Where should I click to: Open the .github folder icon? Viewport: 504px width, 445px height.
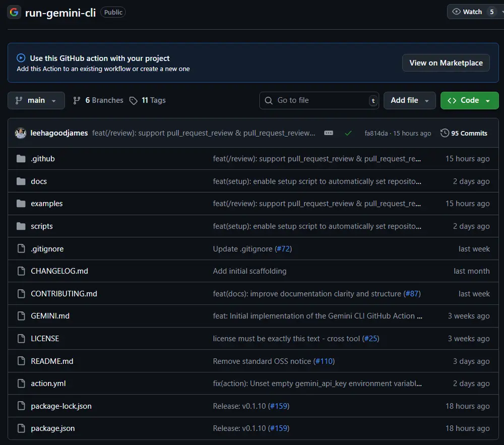pos(21,158)
